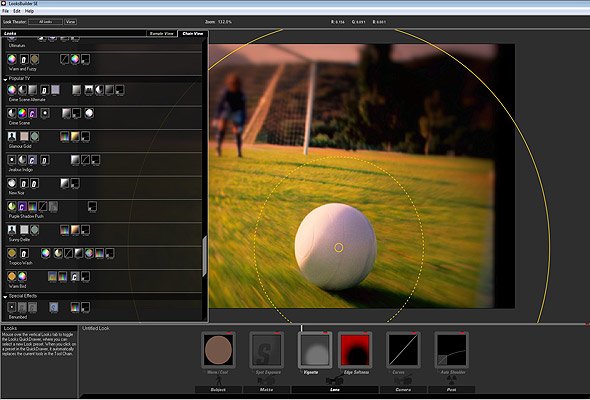Viewport: 590px width, 400px height.
Task: Click the white sphere icon in Crime Scene row
Action: point(89,113)
